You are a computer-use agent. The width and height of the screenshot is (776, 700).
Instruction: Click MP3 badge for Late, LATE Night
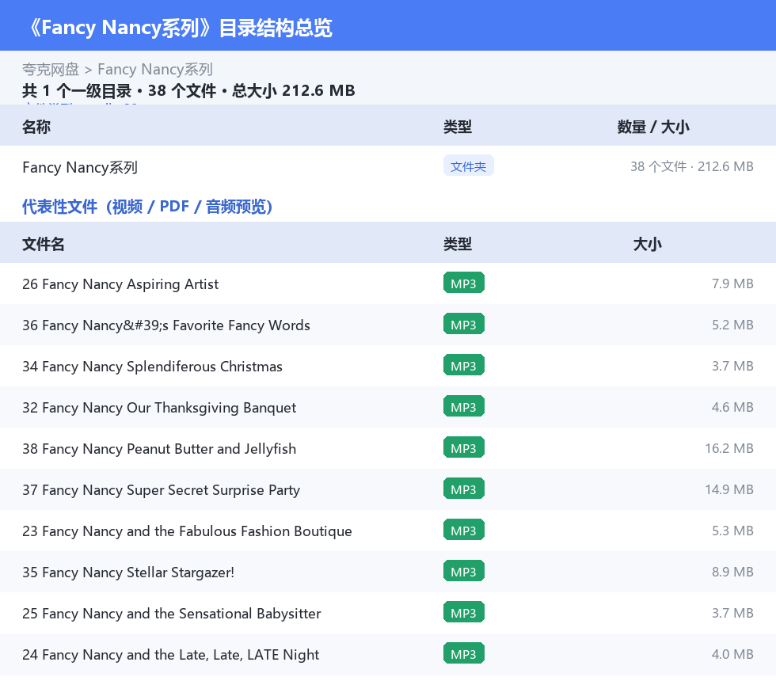[464, 653]
